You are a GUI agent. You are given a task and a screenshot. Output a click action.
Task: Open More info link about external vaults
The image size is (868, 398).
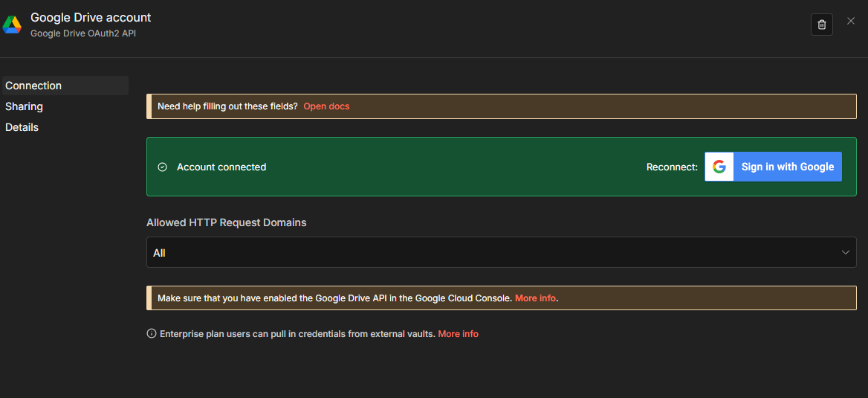click(458, 334)
